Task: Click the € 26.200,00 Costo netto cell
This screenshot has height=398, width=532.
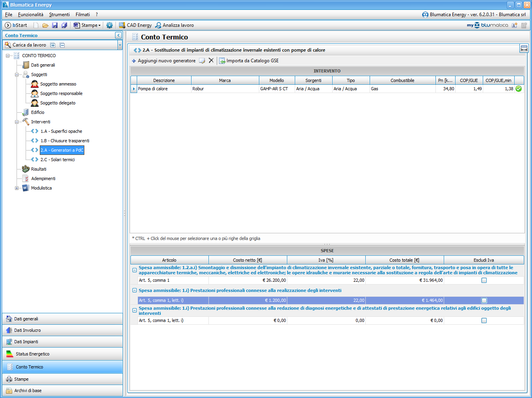Action: 248,281
